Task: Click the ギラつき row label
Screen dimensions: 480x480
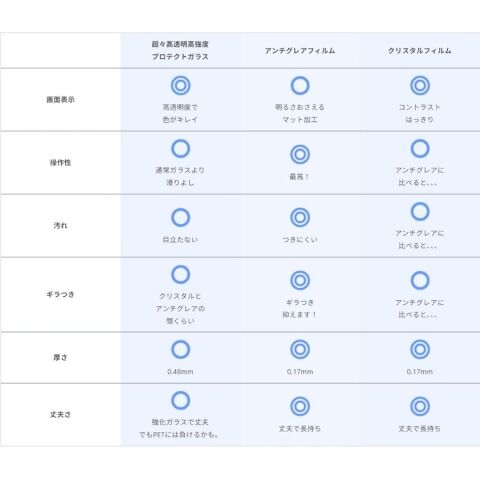Action: coord(60,294)
